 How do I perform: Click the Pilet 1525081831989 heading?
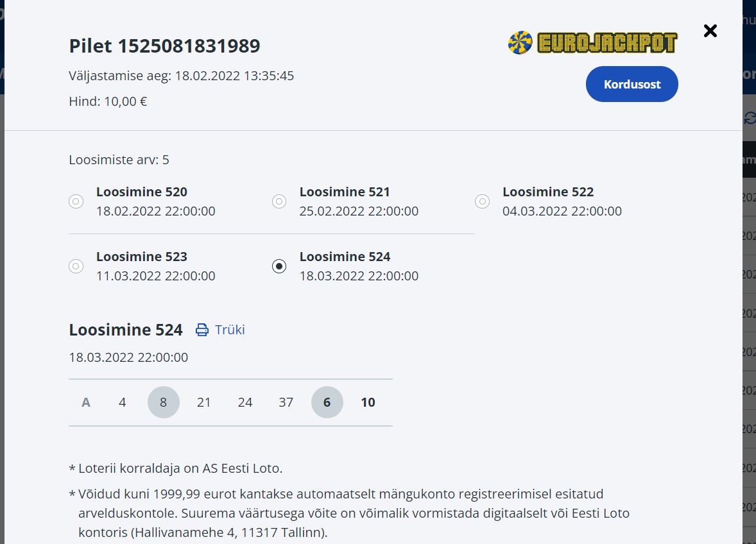tap(164, 46)
